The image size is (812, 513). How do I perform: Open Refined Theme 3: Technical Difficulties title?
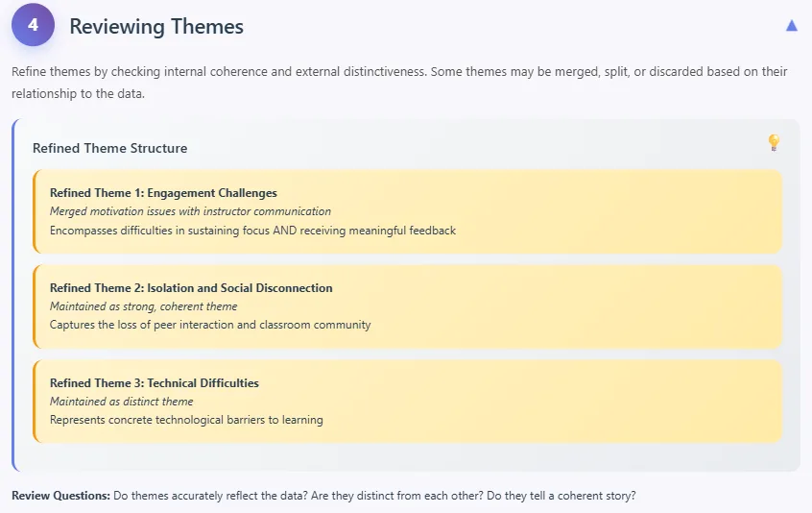point(155,383)
